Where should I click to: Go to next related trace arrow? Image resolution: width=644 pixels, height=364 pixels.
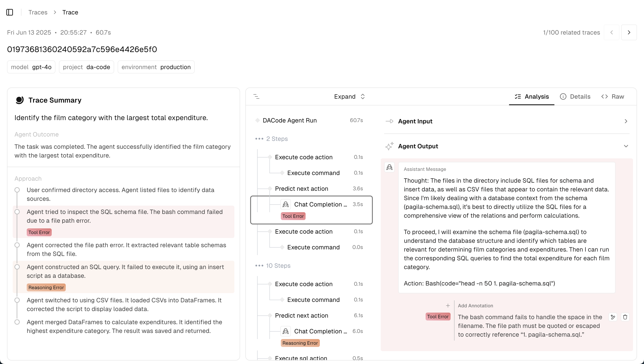tap(629, 33)
